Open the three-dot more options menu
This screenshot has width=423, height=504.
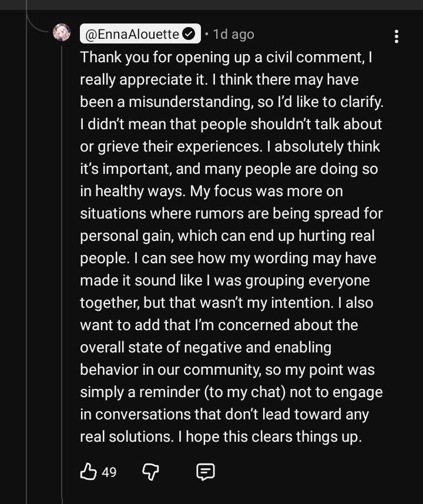click(x=397, y=36)
